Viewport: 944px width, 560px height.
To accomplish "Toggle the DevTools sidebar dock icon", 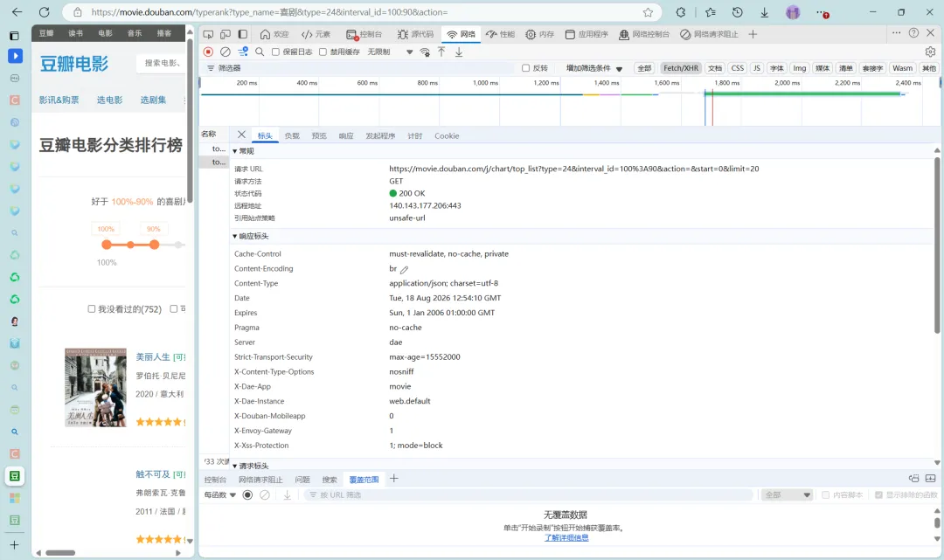I will point(243,34).
